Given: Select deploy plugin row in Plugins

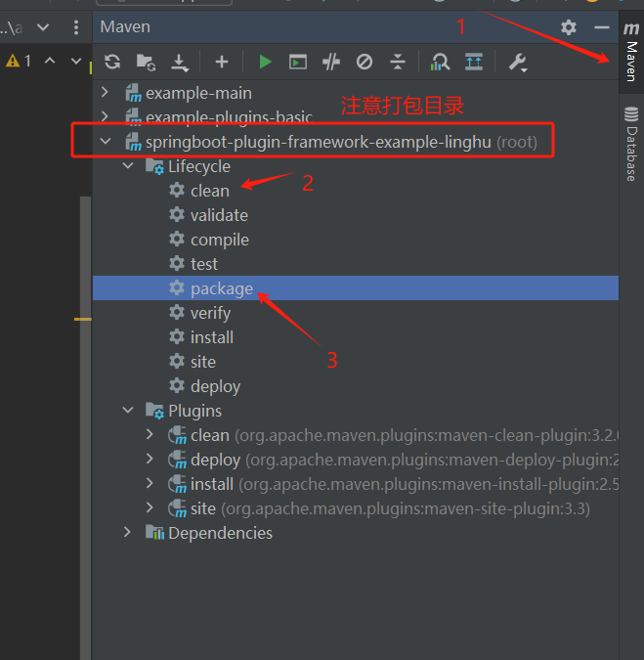Looking at the screenshot, I should [x=356, y=460].
